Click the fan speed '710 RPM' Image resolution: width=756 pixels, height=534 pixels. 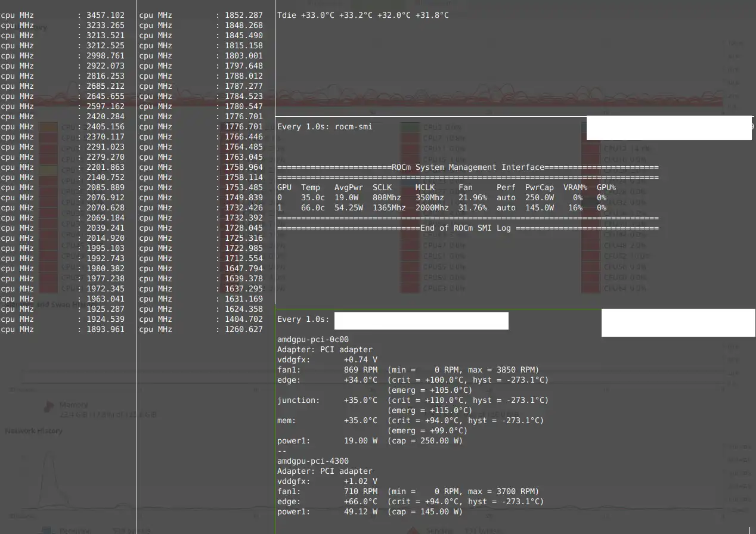[x=361, y=491]
